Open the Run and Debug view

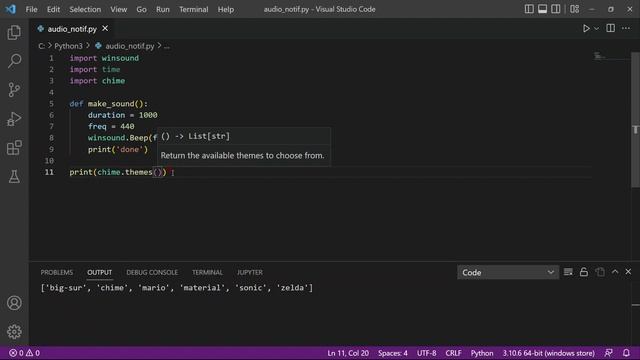(x=14, y=119)
